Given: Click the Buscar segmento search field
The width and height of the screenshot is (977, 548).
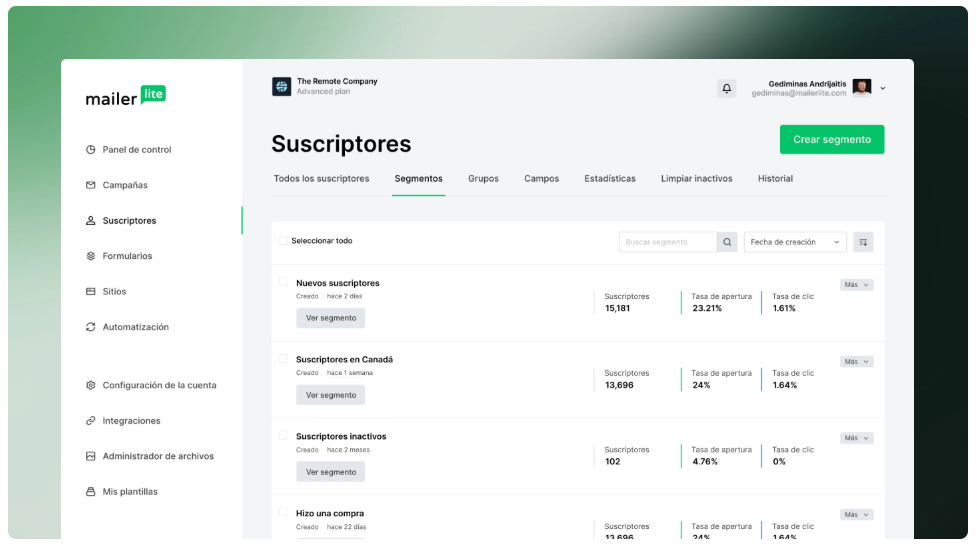Looking at the screenshot, I should [x=668, y=242].
